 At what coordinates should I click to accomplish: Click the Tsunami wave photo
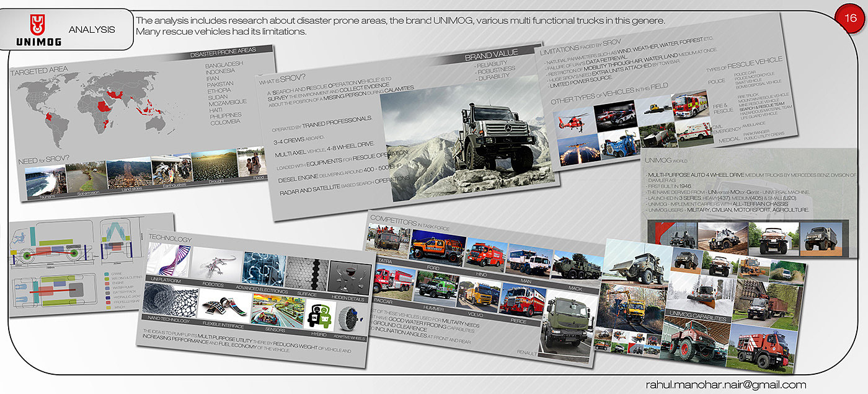46,182
